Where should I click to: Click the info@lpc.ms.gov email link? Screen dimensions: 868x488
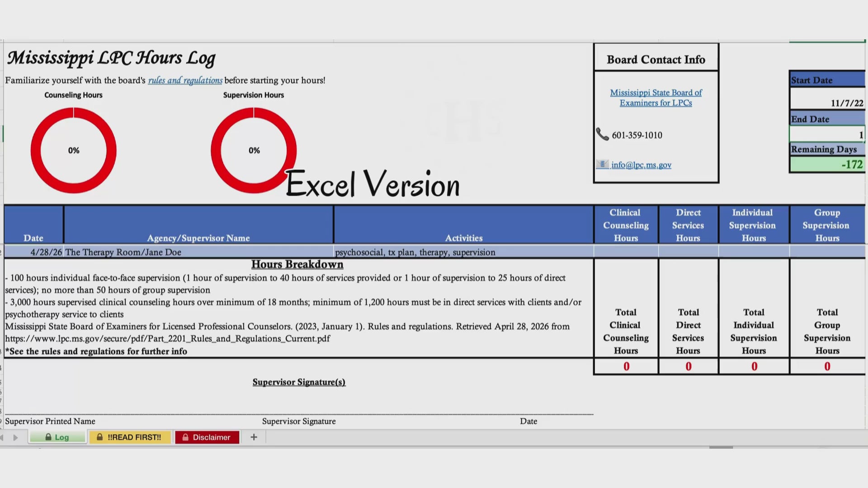click(x=641, y=165)
